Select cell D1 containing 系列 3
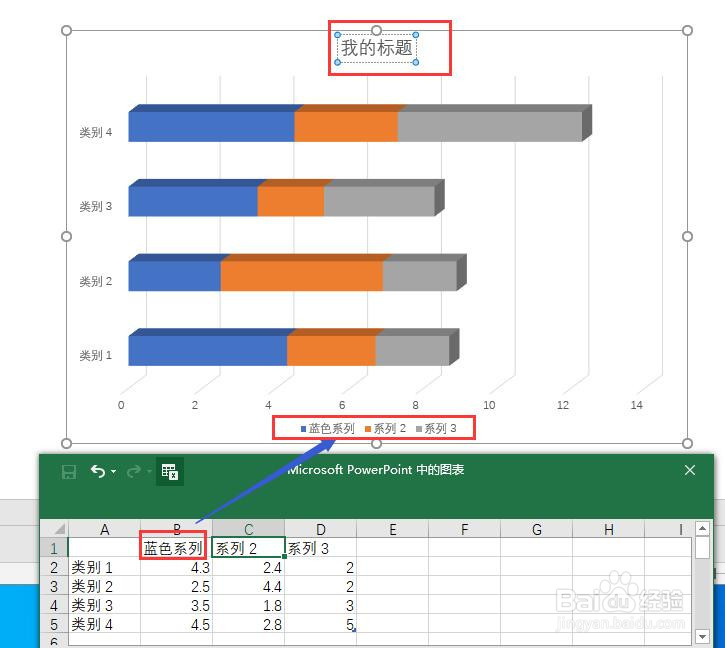725x648 pixels. pos(320,548)
